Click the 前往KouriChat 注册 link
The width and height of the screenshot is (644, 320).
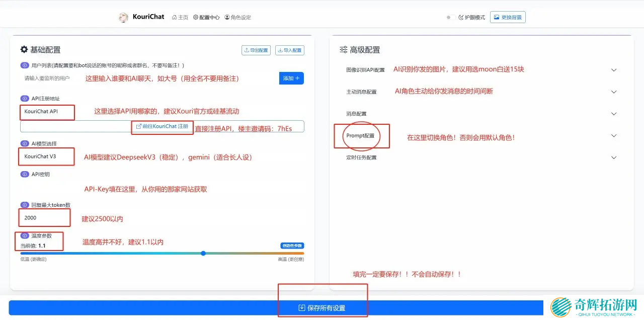(162, 126)
